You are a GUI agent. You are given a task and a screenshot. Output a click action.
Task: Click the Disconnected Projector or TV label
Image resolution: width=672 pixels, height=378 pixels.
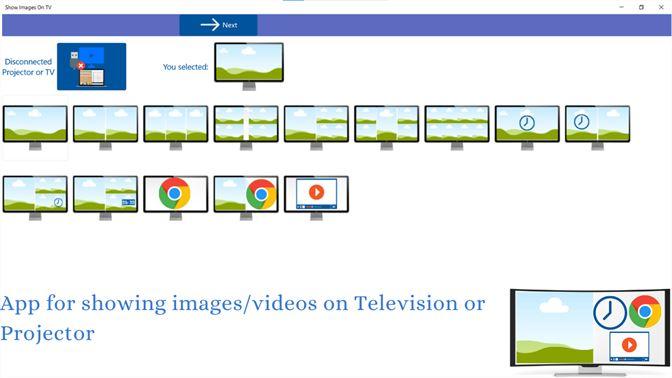tap(28, 67)
